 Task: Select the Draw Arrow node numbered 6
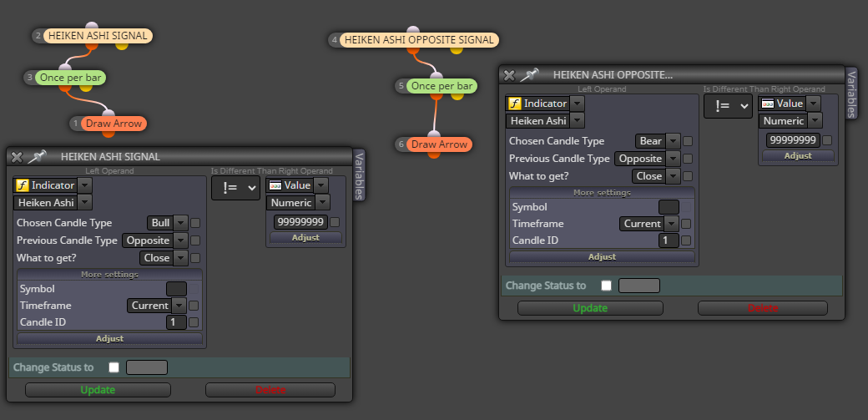(x=439, y=144)
